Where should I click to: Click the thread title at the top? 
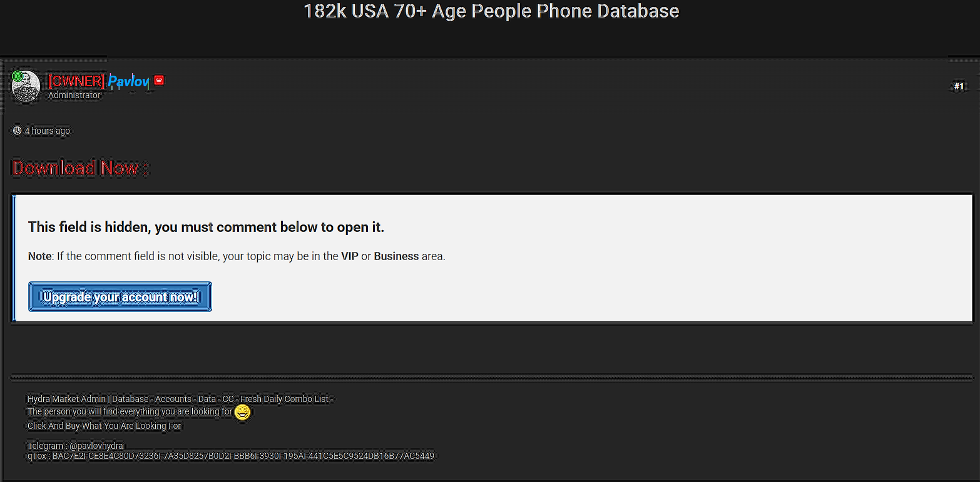pyautogui.click(x=491, y=11)
